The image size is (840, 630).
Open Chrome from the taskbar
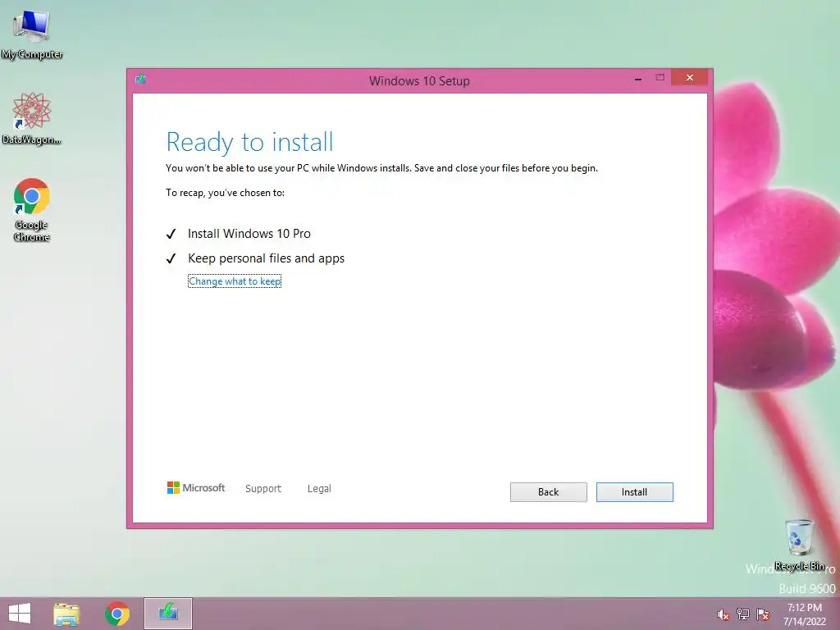coord(117,614)
